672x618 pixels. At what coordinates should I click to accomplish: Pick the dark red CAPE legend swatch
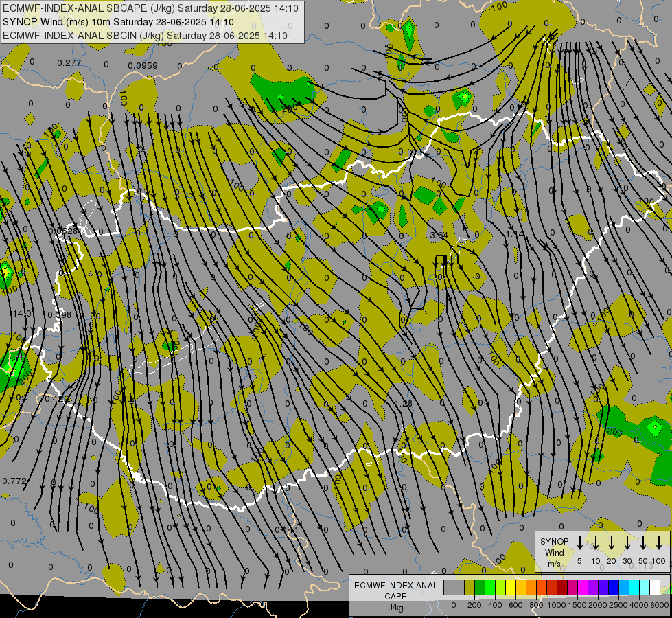562,587
